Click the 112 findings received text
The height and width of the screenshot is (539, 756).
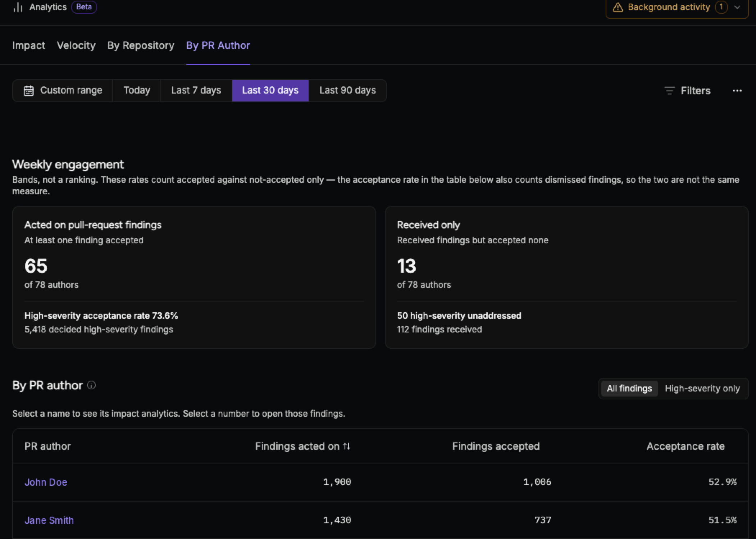coord(439,329)
